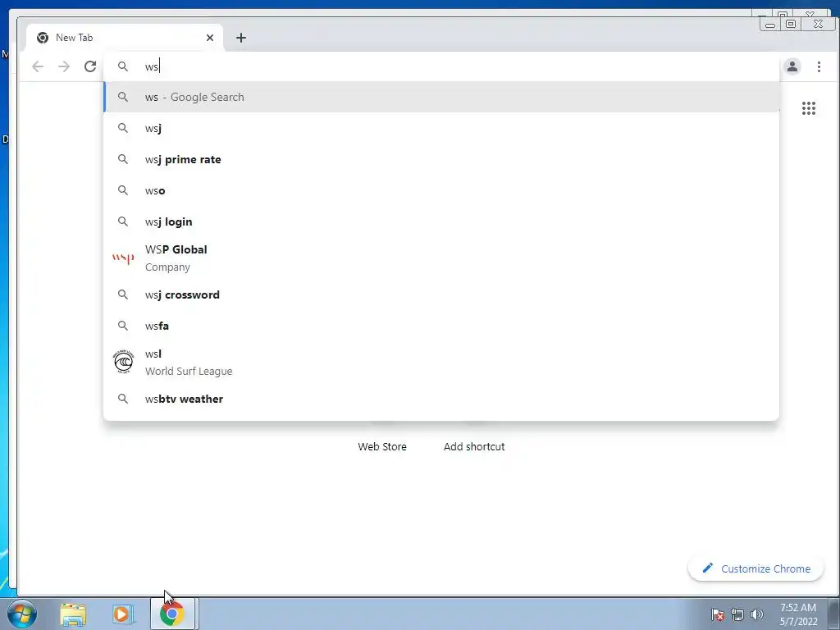Choose the 'wso' suggestion
The height and width of the screenshot is (630, 840).
coord(441,190)
